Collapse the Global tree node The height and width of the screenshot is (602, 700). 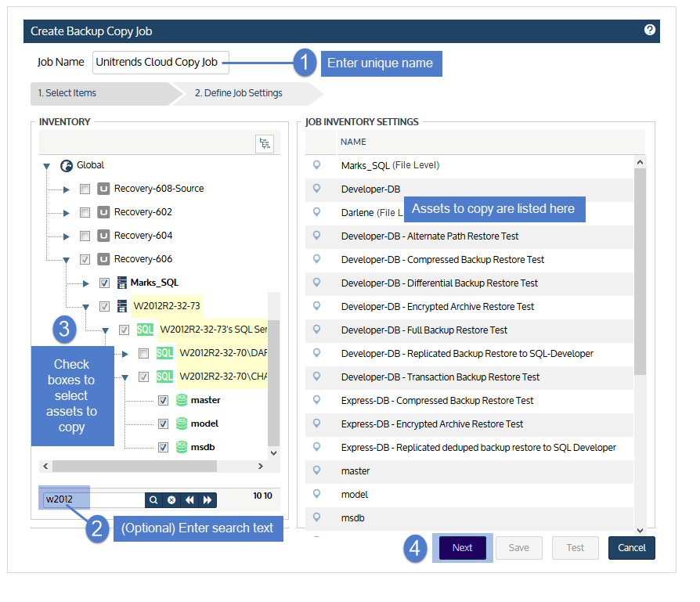click(46, 167)
